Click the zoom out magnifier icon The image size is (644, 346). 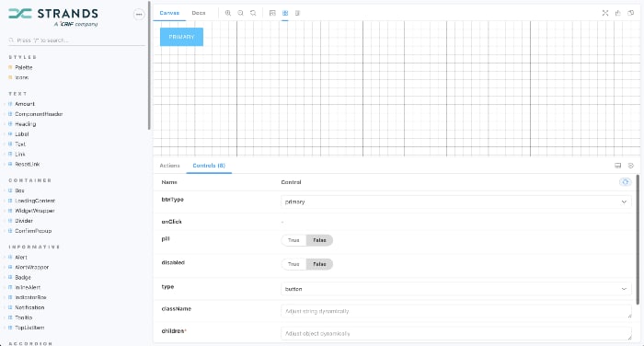(241, 13)
